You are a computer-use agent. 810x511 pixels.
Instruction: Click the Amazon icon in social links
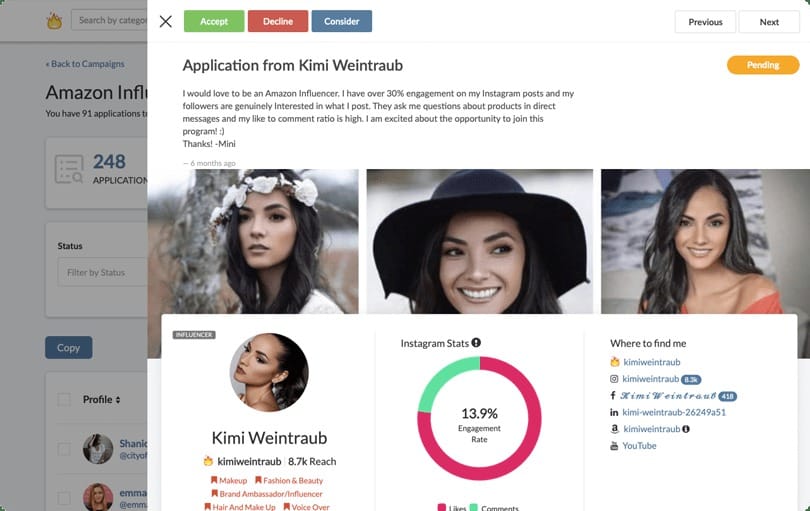tap(615, 429)
